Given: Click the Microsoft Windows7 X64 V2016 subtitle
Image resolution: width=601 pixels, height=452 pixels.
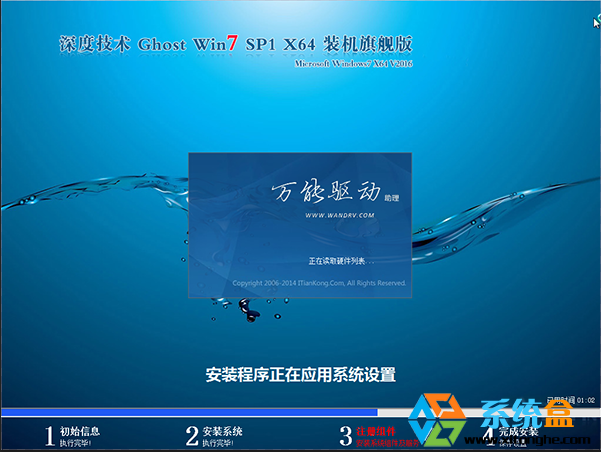Looking at the screenshot, I should (353, 63).
